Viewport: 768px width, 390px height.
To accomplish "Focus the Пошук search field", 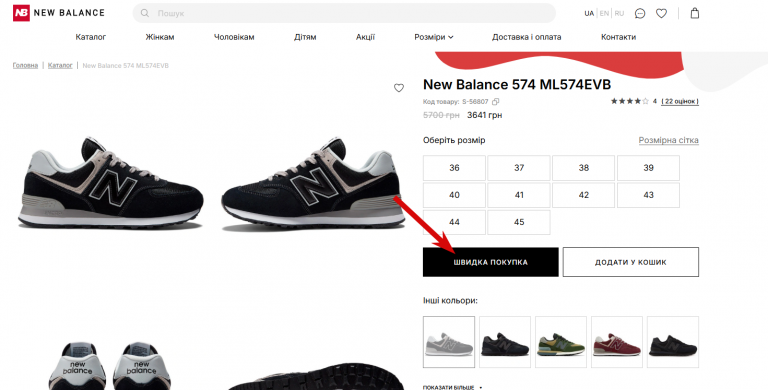I will [x=344, y=13].
